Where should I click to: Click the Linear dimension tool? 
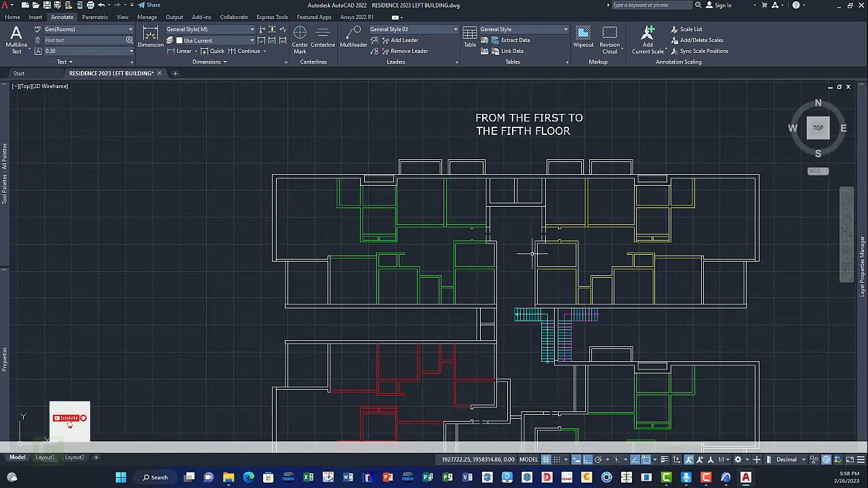pyautogui.click(x=180, y=51)
